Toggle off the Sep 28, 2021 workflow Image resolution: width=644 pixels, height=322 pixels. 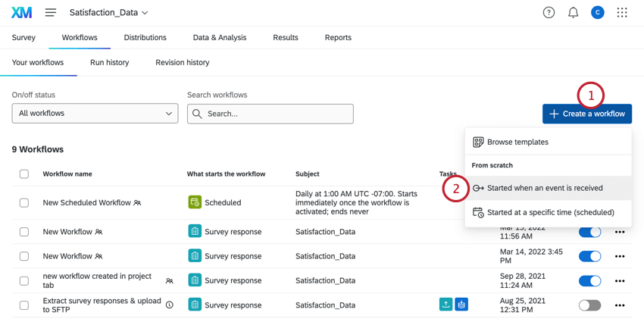coord(589,281)
